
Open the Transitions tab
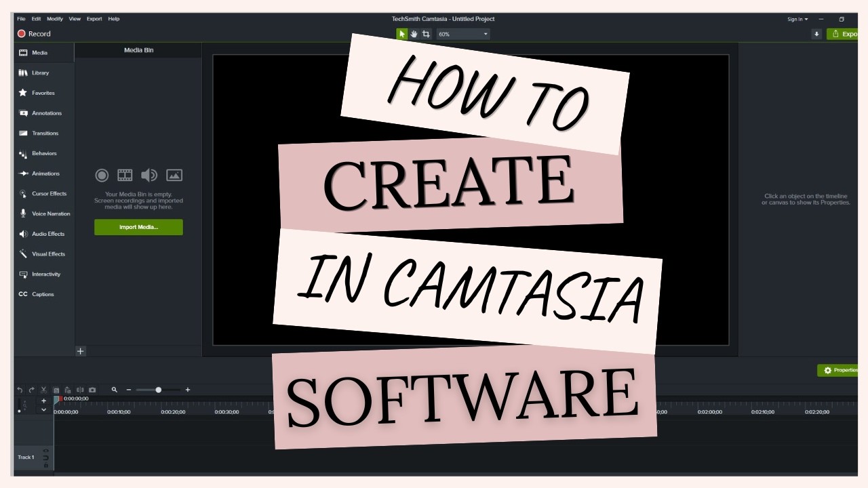pyautogui.click(x=44, y=133)
